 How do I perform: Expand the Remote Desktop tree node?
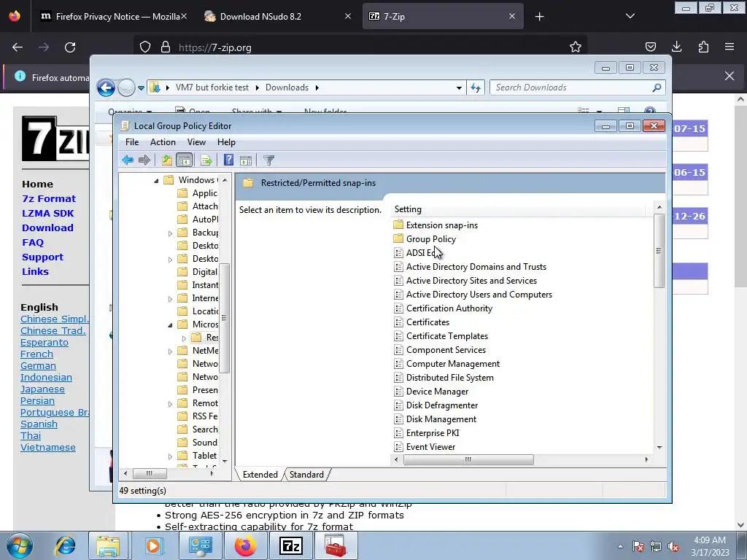pos(170,404)
